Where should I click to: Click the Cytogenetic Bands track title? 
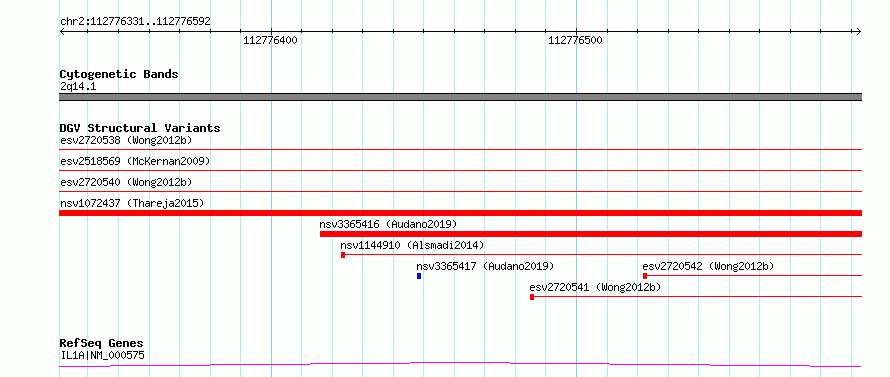(119, 74)
